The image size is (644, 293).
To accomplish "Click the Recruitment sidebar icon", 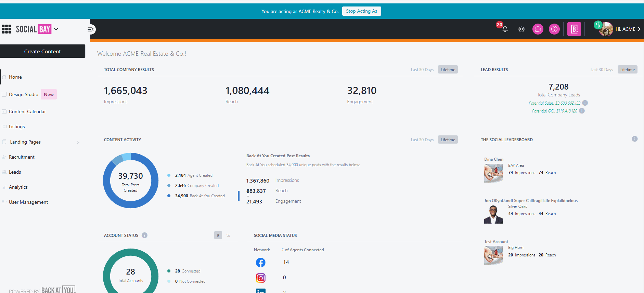I will [x=4, y=157].
